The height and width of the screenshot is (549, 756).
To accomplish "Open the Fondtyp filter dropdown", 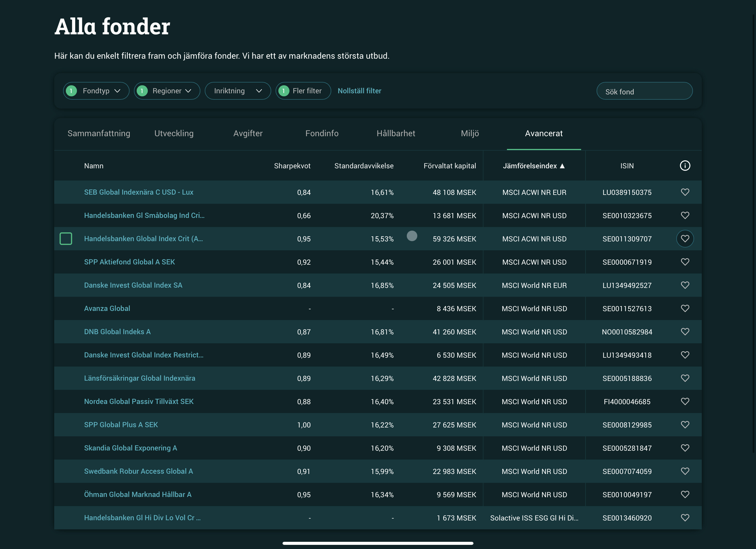I will click(96, 91).
